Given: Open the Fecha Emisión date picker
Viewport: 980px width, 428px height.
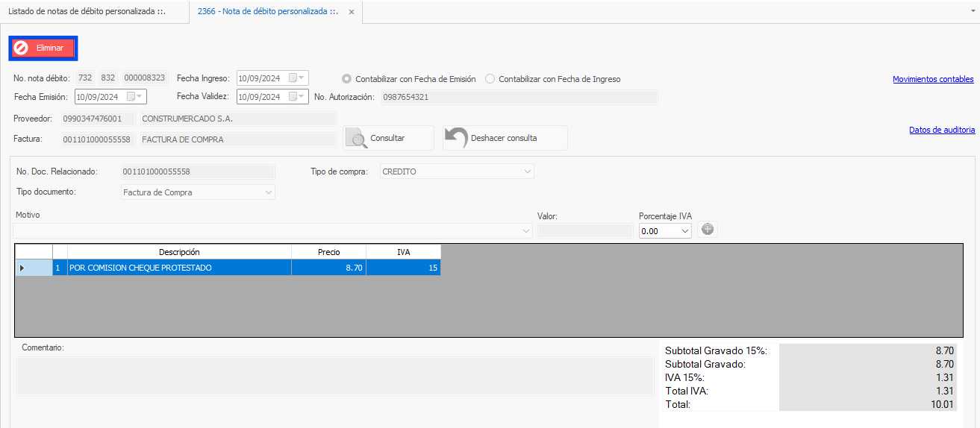Looking at the screenshot, I should pos(139,96).
